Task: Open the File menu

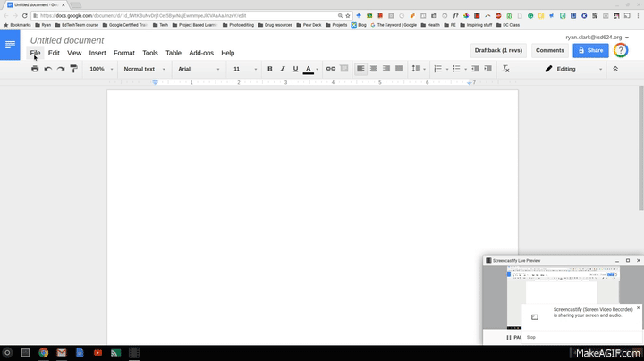Action: (x=35, y=53)
